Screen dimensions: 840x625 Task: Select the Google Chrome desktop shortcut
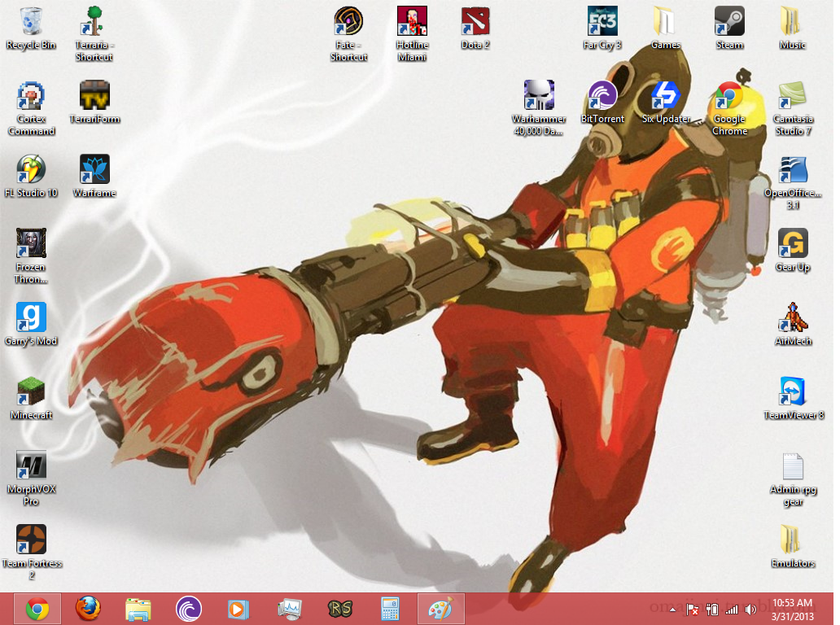[729, 108]
